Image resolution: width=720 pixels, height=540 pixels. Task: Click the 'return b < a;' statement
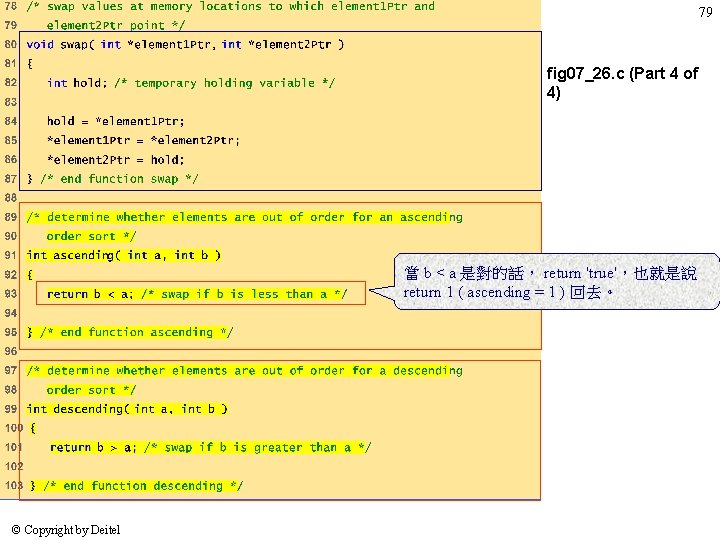(x=90, y=294)
